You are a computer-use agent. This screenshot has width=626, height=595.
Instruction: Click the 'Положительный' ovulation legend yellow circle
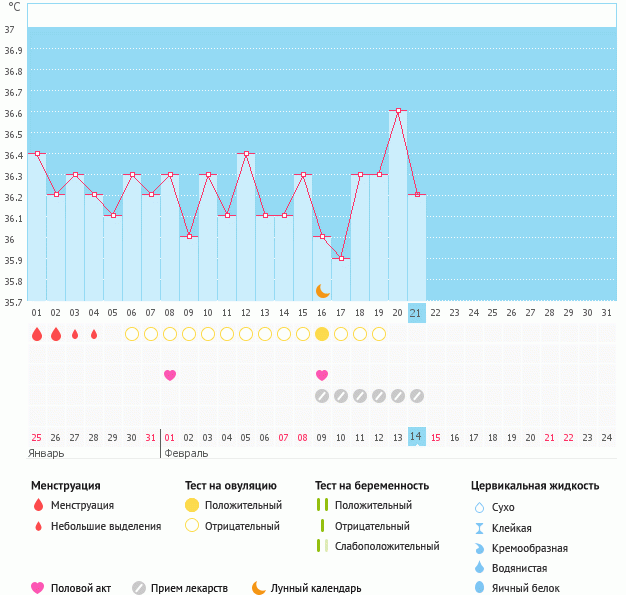point(192,506)
